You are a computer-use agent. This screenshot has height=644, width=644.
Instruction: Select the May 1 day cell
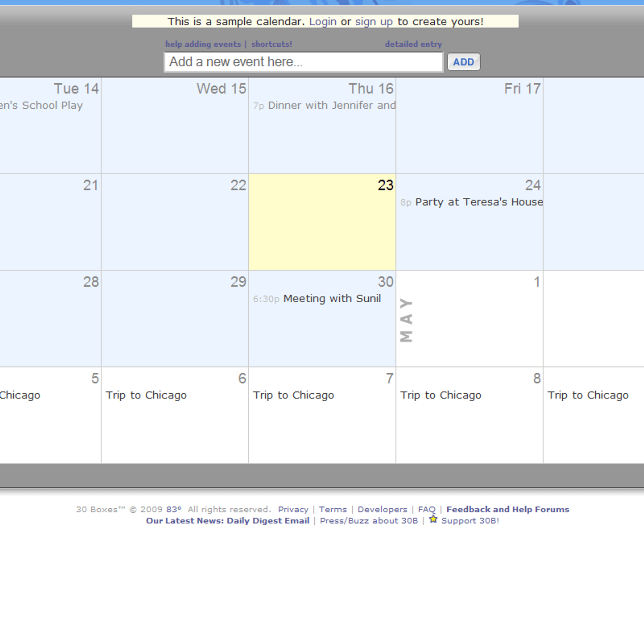(469, 319)
